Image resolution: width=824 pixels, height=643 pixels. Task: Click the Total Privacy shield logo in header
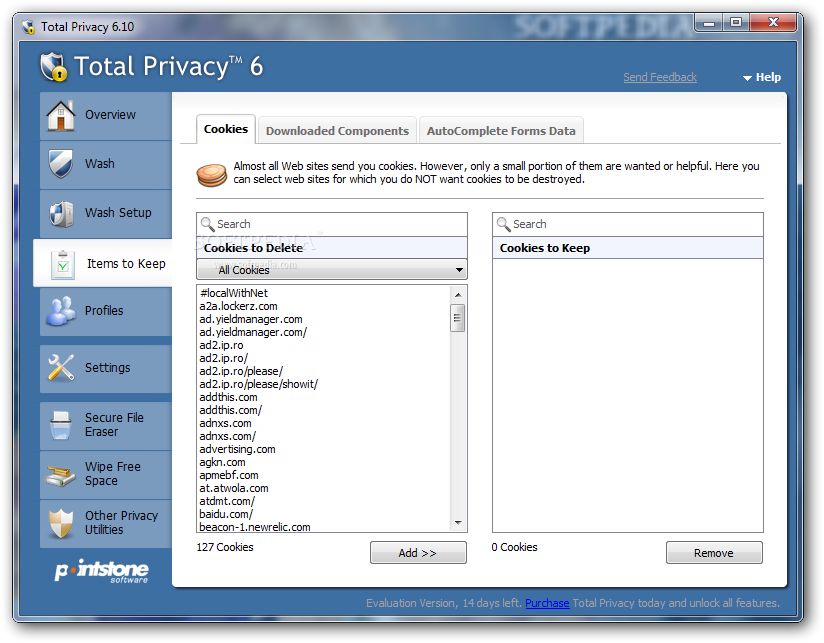tap(54, 67)
